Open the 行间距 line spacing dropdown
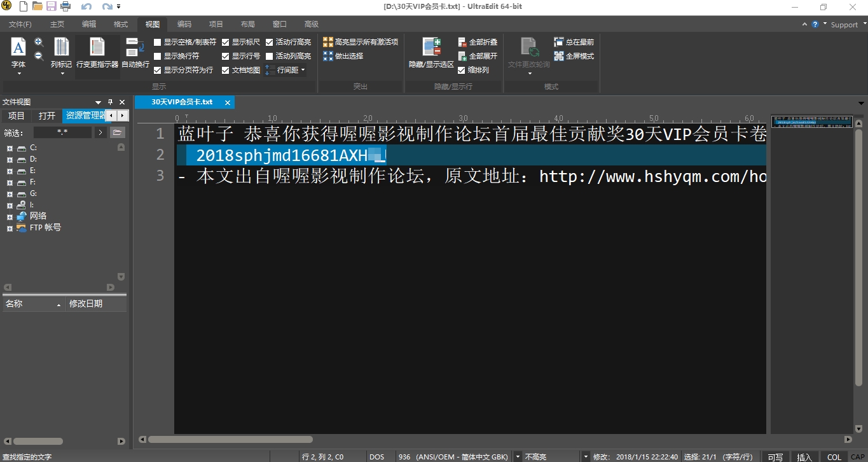This screenshot has height=462, width=868. click(x=286, y=70)
